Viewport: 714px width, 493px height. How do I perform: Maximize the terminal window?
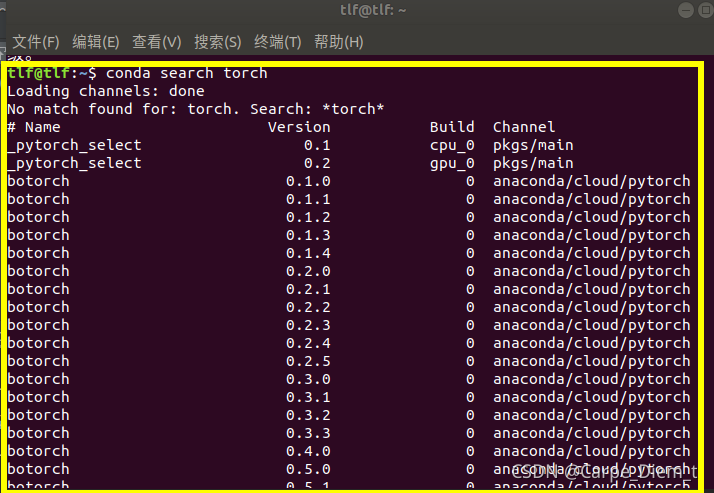tap(705, 10)
